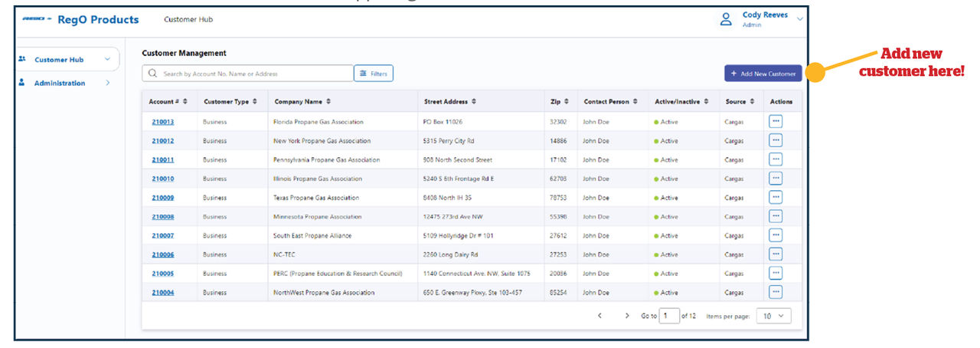Expand the Administration sidebar chevron
The image size is (980, 348).
click(107, 83)
